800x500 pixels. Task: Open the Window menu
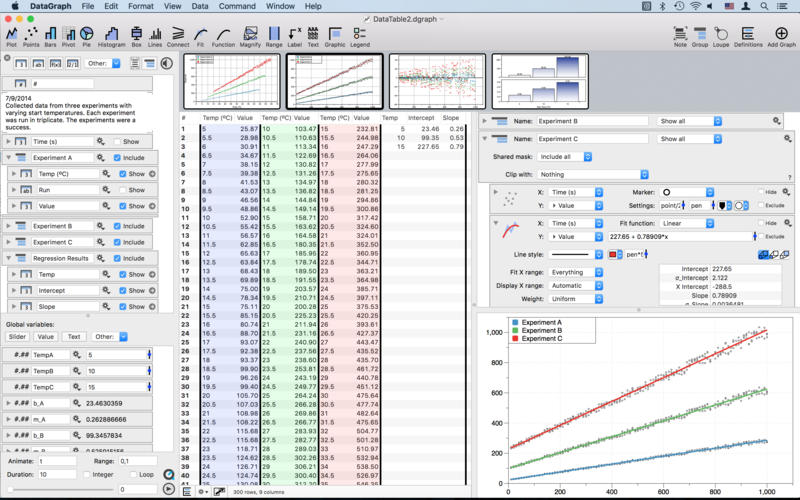coord(280,6)
